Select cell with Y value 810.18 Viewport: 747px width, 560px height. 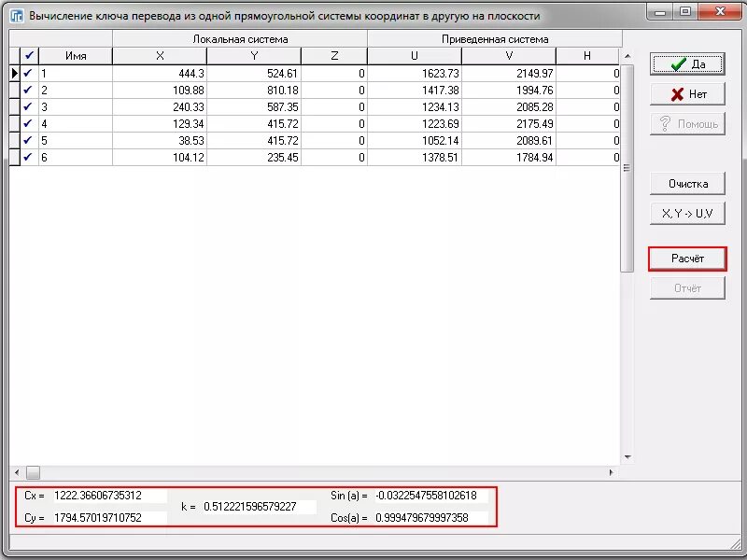coord(254,90)
